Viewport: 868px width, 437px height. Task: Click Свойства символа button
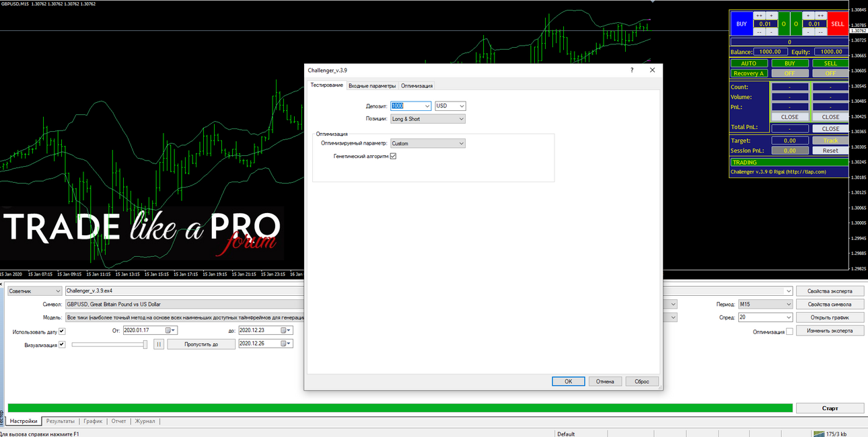pos(830,304)
